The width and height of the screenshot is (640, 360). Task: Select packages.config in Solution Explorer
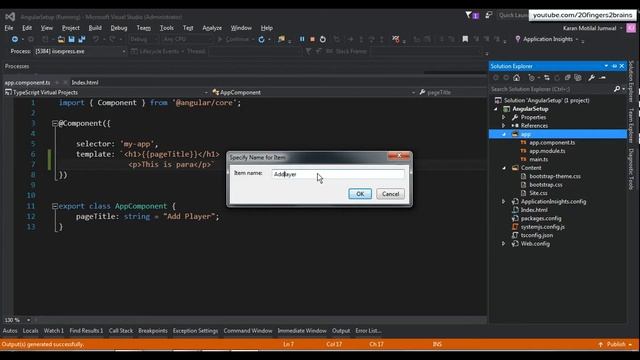pos(540,218)
